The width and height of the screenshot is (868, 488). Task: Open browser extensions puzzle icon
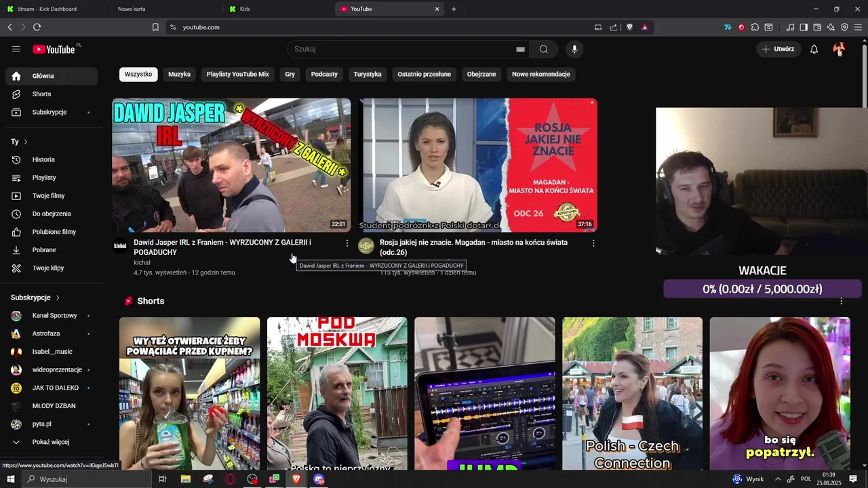point(755,27)
